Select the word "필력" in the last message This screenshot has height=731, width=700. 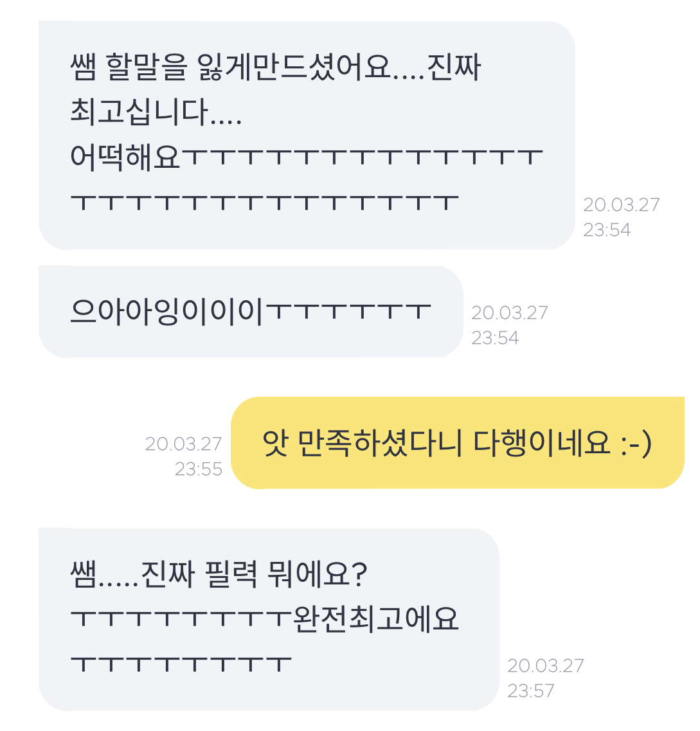pos(229,574)
